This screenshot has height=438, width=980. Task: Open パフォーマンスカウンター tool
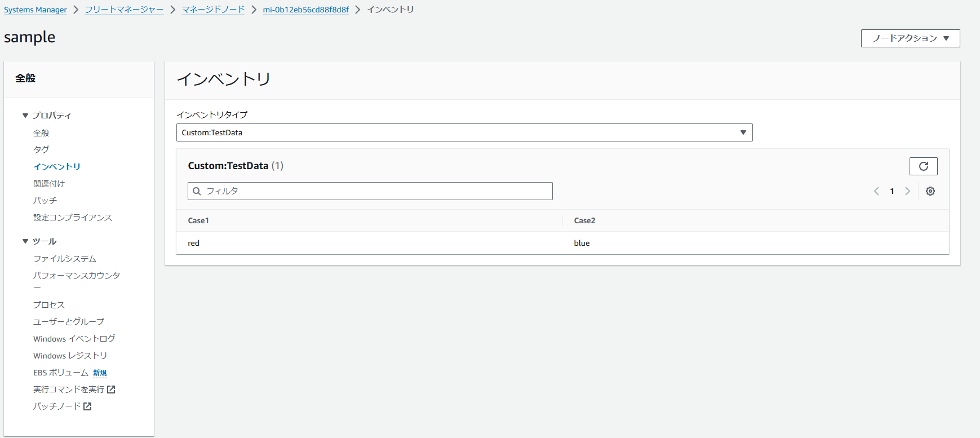pos(77,281)
